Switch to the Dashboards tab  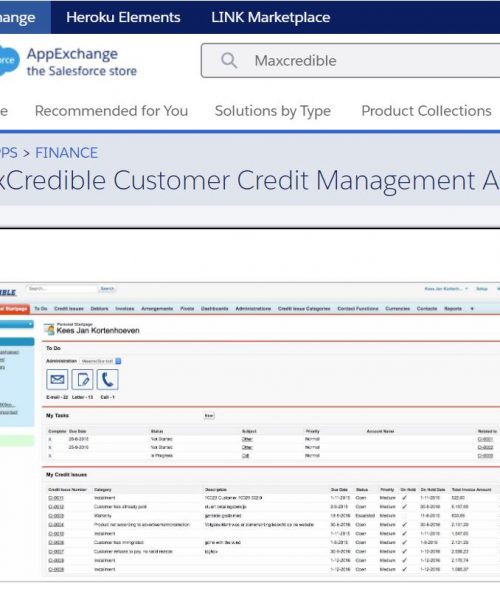(215, 308)
